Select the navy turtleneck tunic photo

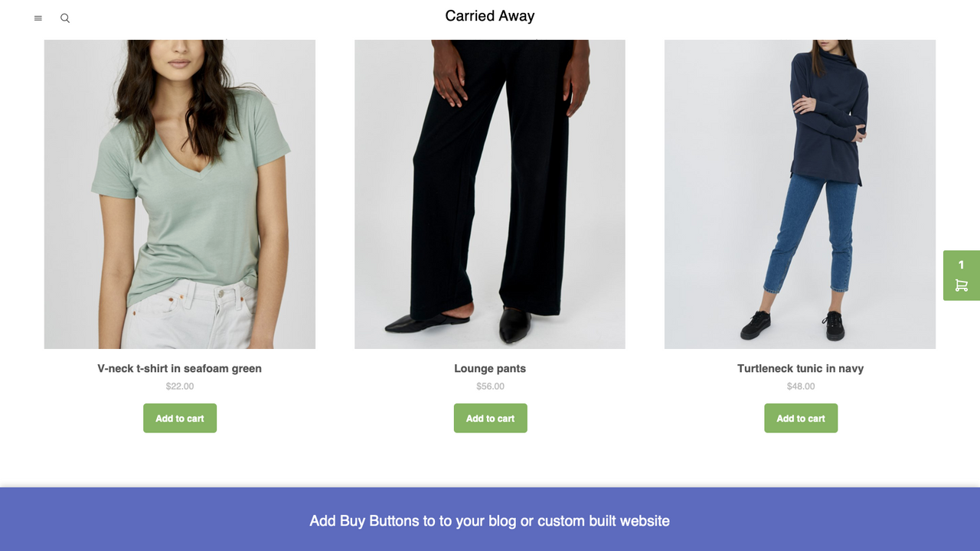click(x=800, y=193)
